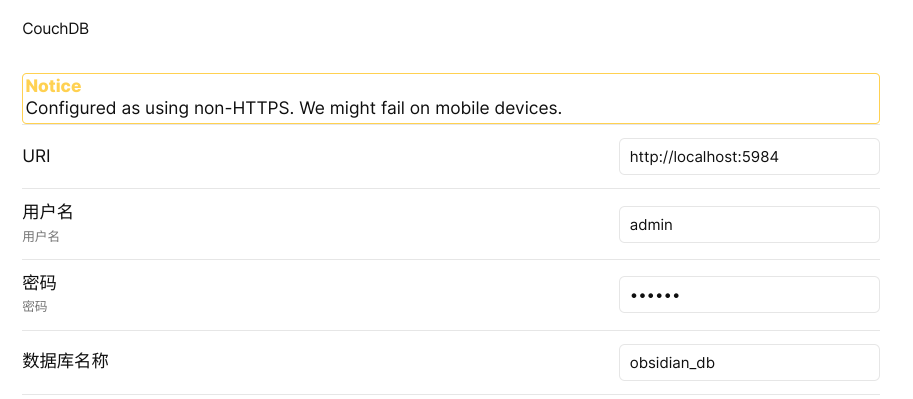Place cursor in the admin value

651,224
